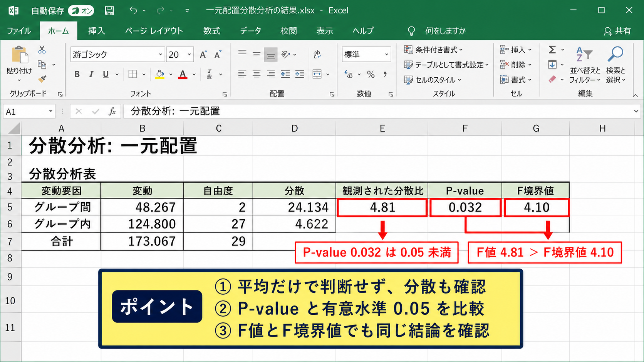This screenshot has width=644, height=362.
Task: Copy selection using the copy icon
Action: tap(42, 65)
